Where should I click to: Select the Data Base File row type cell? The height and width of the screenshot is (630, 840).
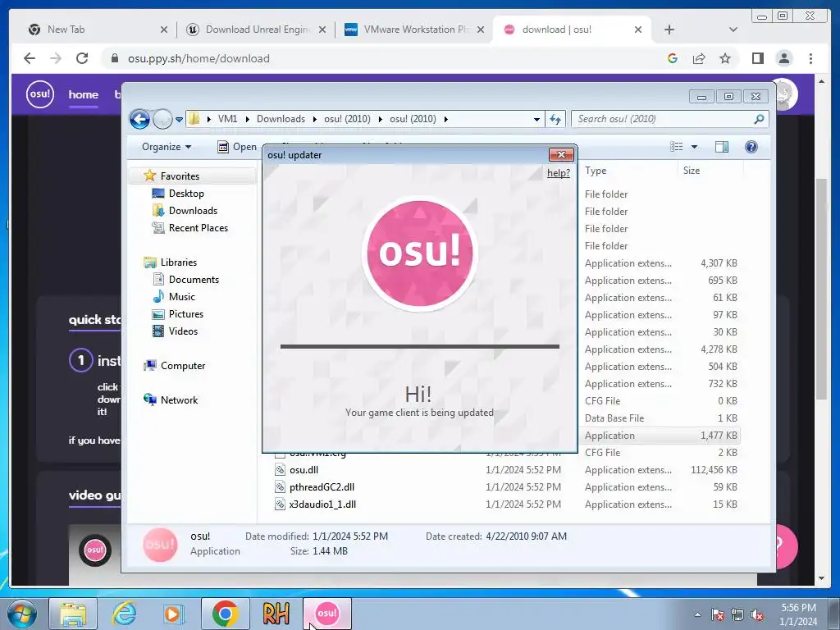pyautogui.click(x=614, y=418)
